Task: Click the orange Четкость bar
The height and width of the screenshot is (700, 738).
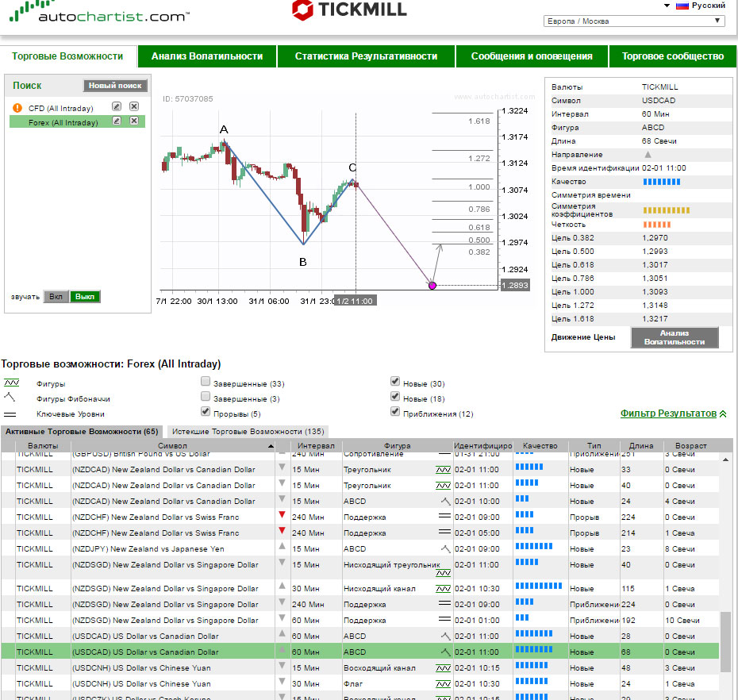Action: pyautogui.click(x=657, y=225)
